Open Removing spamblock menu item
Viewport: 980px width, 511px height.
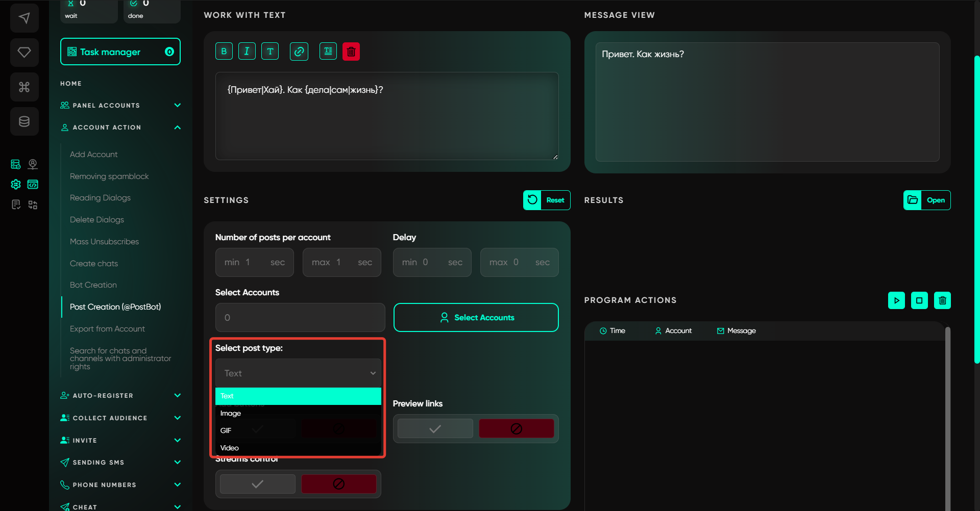click(x=109, y=176)
